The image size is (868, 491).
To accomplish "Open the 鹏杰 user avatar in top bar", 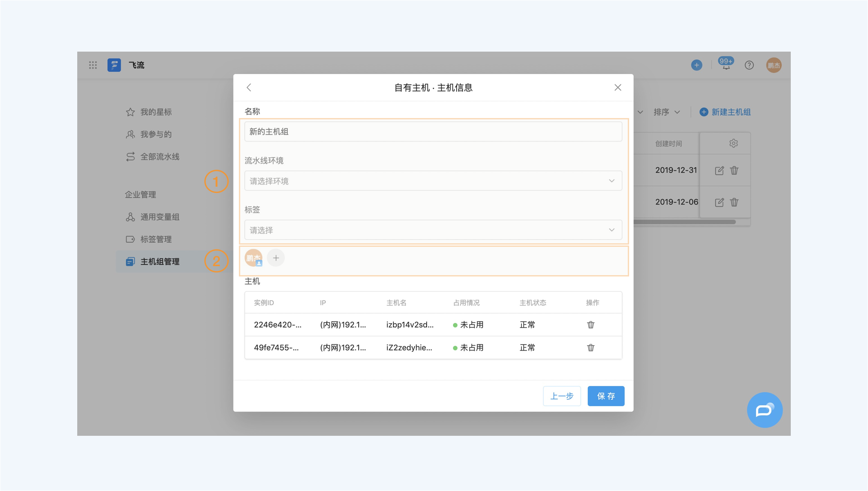I will tap(774, 65).
